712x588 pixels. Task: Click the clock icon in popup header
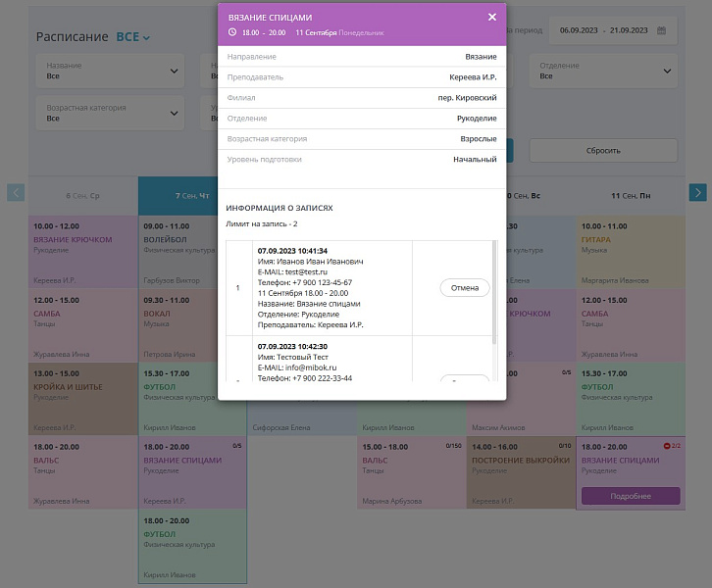[232, 32]
